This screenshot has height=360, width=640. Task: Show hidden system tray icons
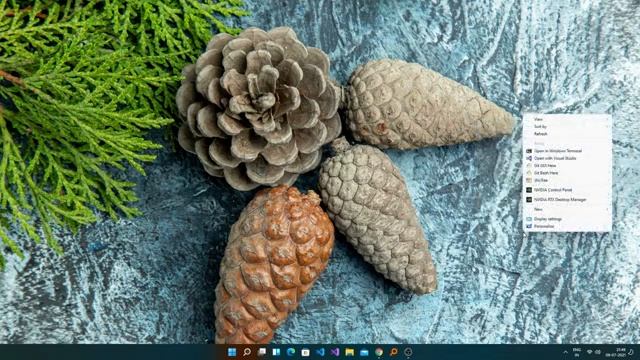(x=565, y=352)
